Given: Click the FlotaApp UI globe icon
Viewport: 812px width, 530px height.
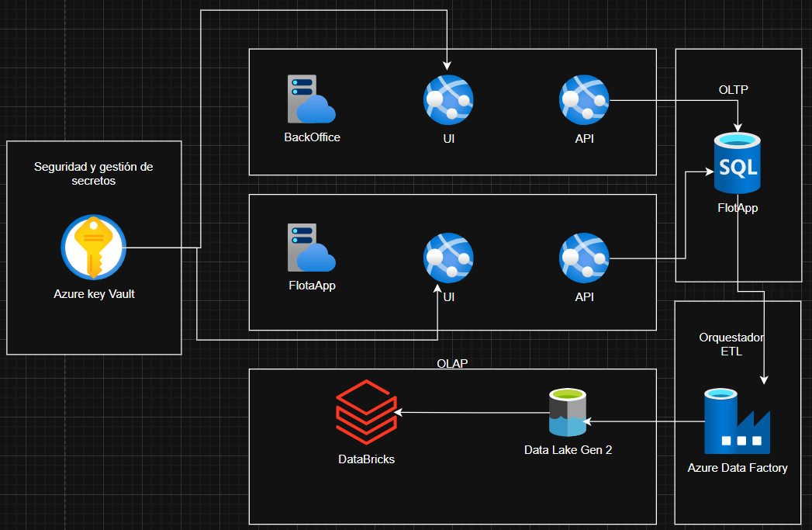Looking at the screenshot, I should [448, 258].
